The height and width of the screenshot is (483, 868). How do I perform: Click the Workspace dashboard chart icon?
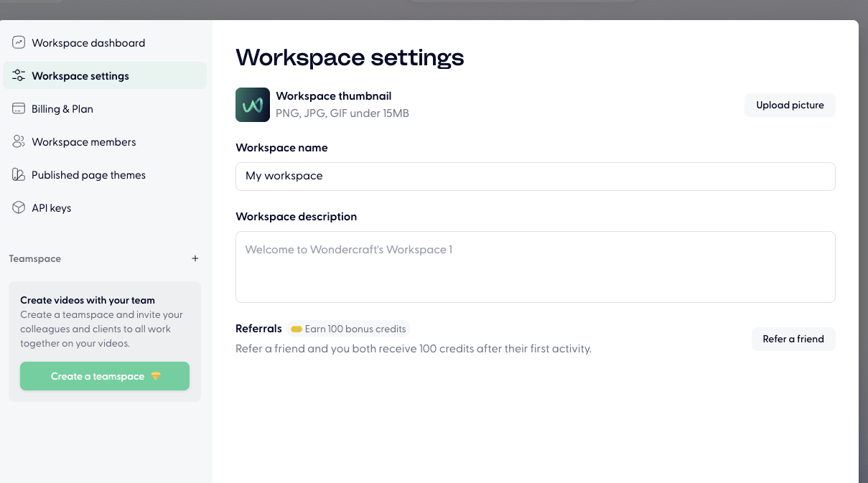tap(19, 42)
